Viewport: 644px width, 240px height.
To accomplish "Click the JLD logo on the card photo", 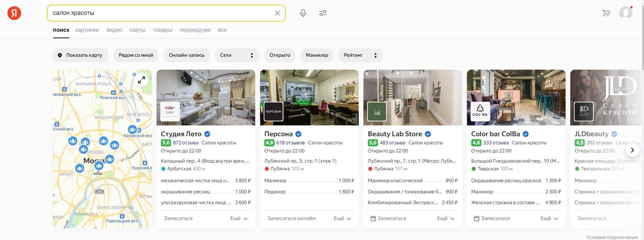I will [x=583, y=112].
